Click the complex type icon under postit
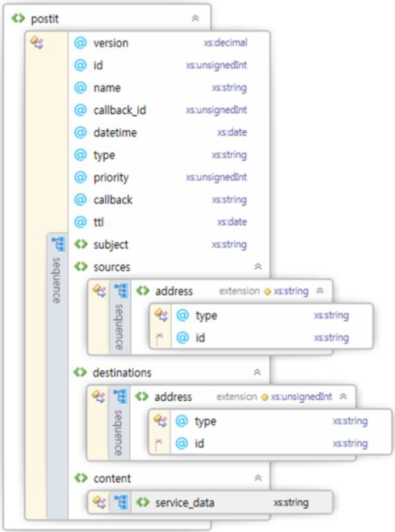The height and width of the screenshot is (532, 395). point(37,42)
